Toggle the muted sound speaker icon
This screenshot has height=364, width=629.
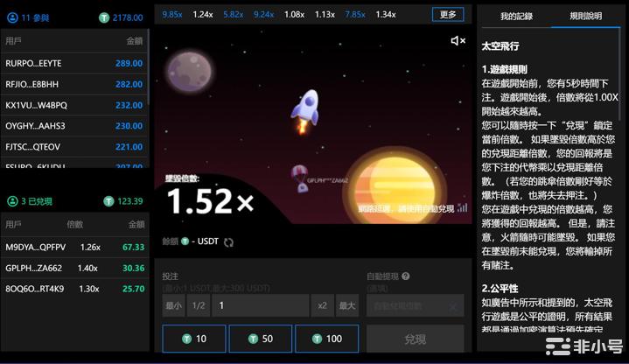coord(458,40)
